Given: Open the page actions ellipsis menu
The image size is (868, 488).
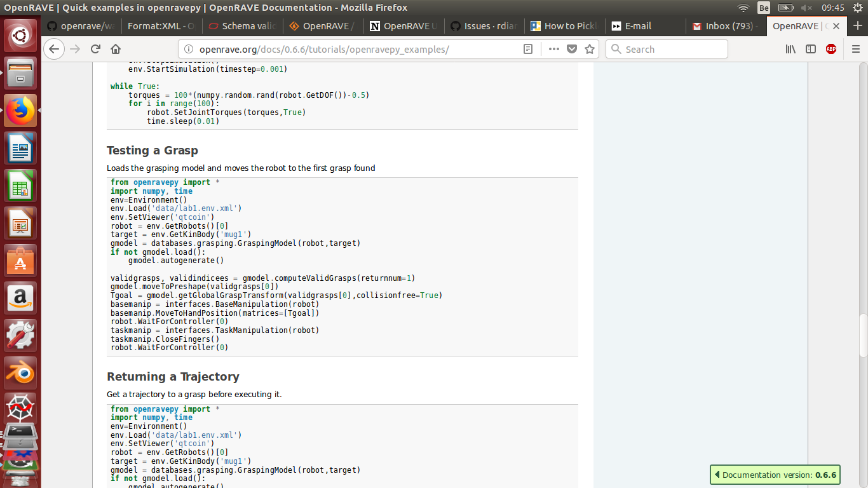Looking at the screenshot, I should (x=553, y=49).
